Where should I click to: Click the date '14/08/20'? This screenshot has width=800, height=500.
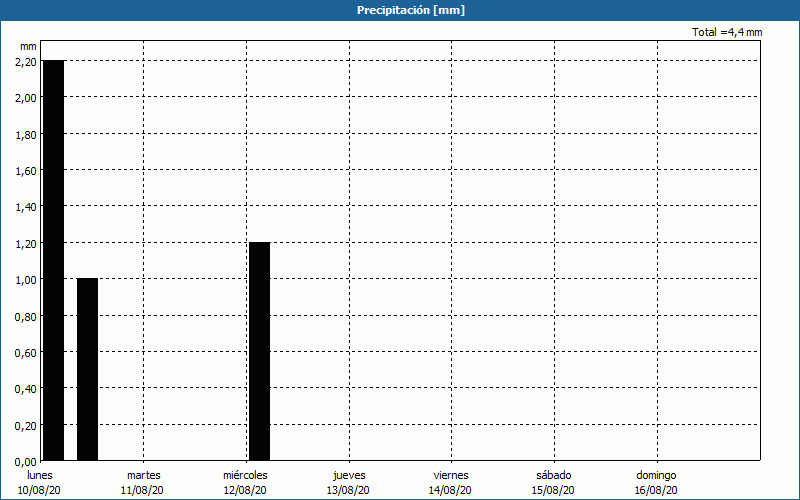tap(450, 490)
